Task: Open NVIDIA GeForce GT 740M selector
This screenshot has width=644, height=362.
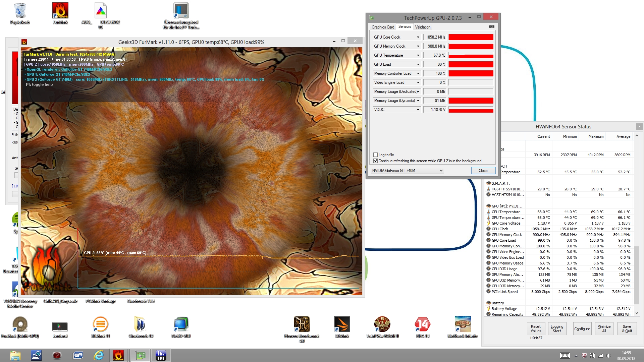Action: 407,171
